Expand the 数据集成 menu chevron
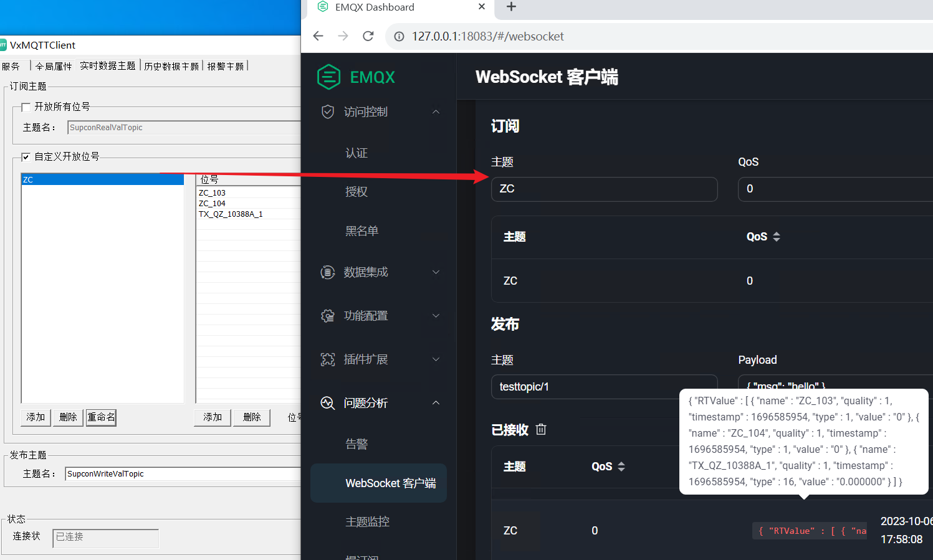Image resolution: width=933 pixels, height=560 pixels. [x=436, y=272]
